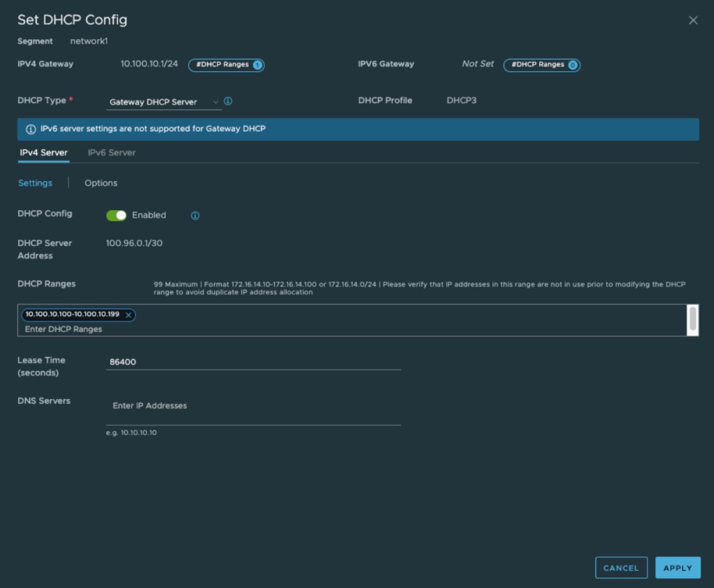
Task: Click the DNS Servers IP address field
Action: click(253, 406)
